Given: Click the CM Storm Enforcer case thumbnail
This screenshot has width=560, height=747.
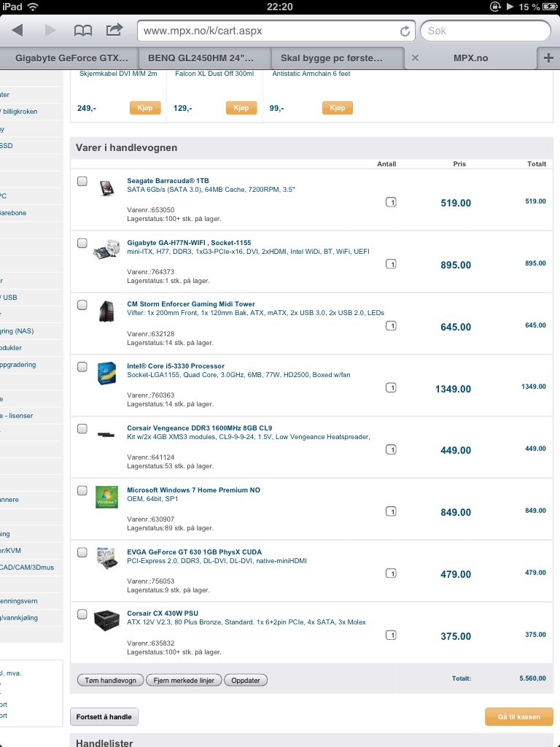Looking at the screenshot, I should point(106,311).
